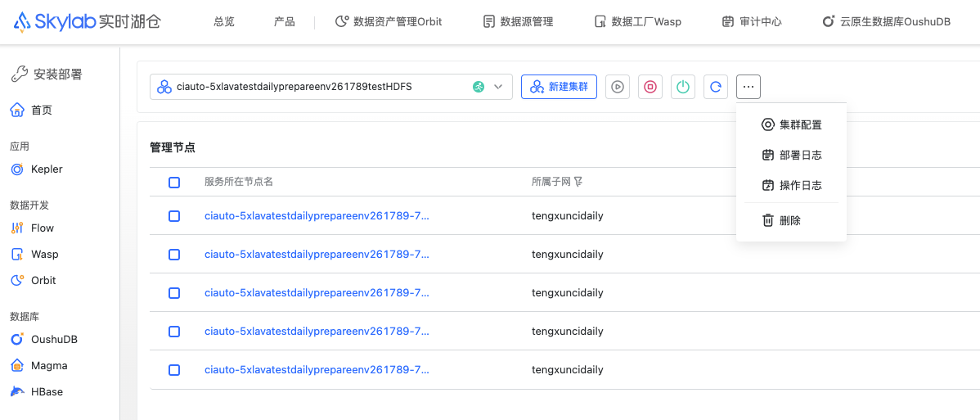980x420 pixels.
Task: Click the 服务所在节点名 column header
Action: pos(239,182)
